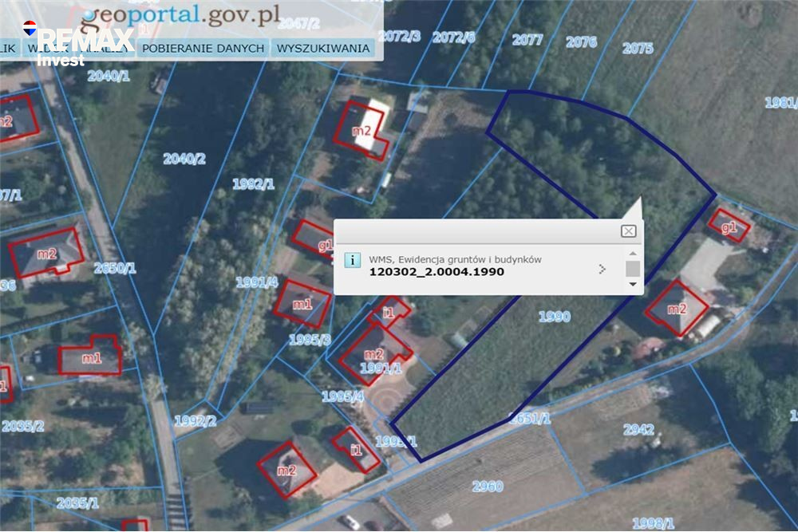Click parcel label 2942

pyautogui.click(x=638, y=430)
